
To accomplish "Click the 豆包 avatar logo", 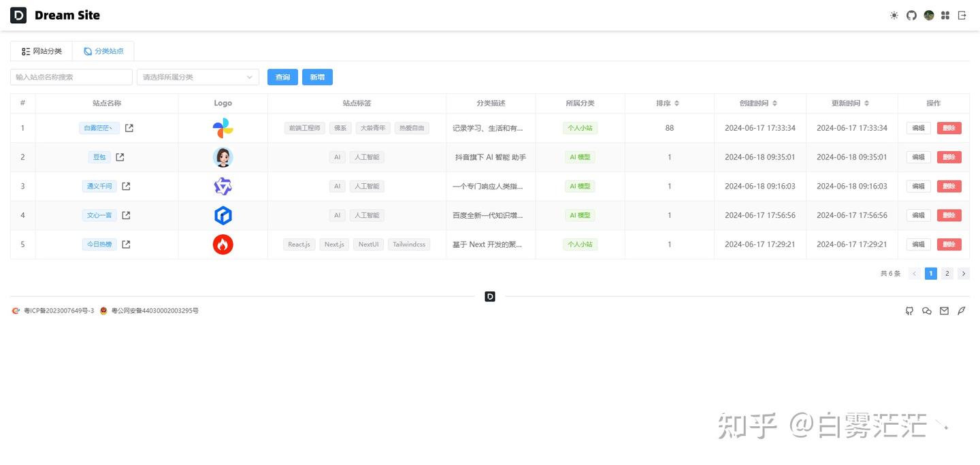I will (x=223, y=157).
